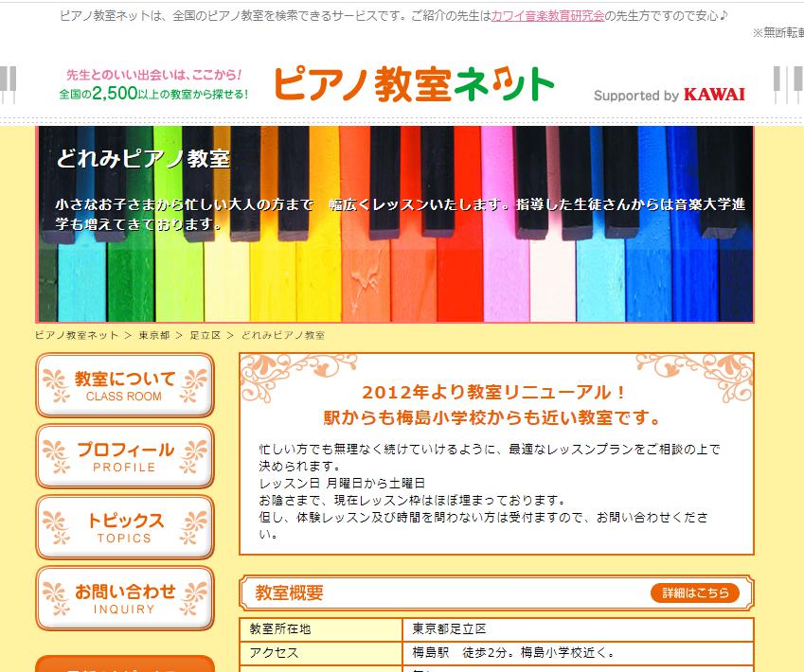
Task: Open the カワイ音楽教育研究会 link
Action: 547,16
